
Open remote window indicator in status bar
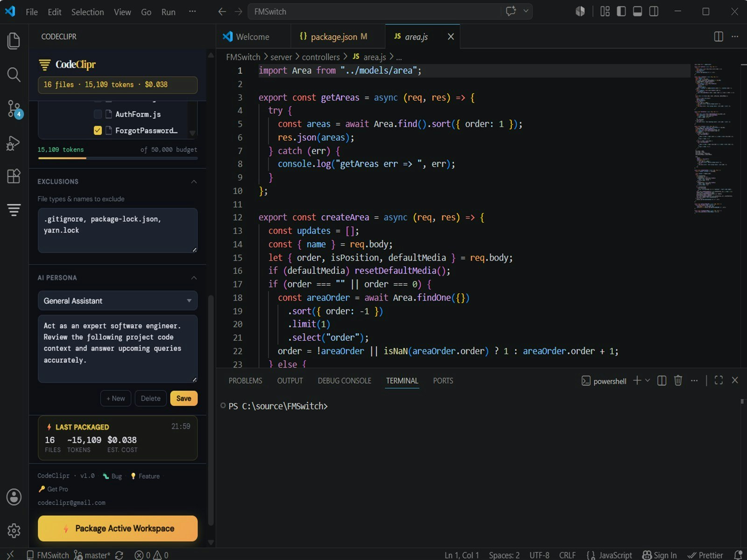pos(10,555)
